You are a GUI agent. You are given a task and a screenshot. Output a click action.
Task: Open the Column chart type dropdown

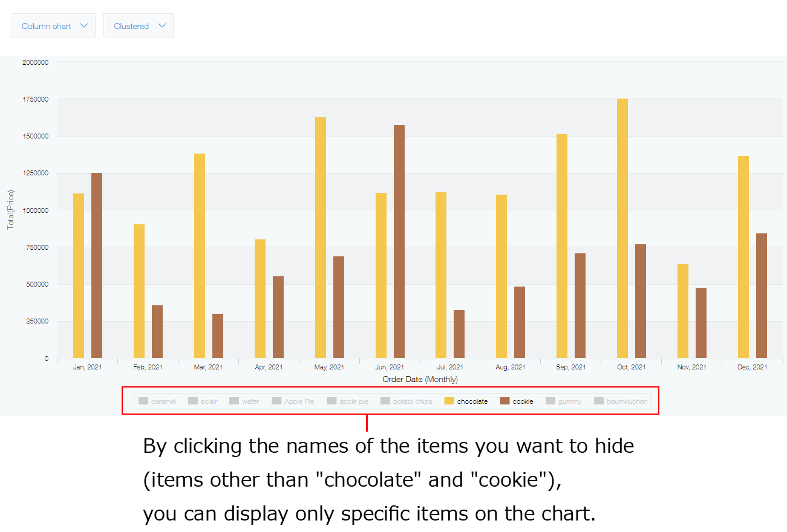tap(53, 25)
